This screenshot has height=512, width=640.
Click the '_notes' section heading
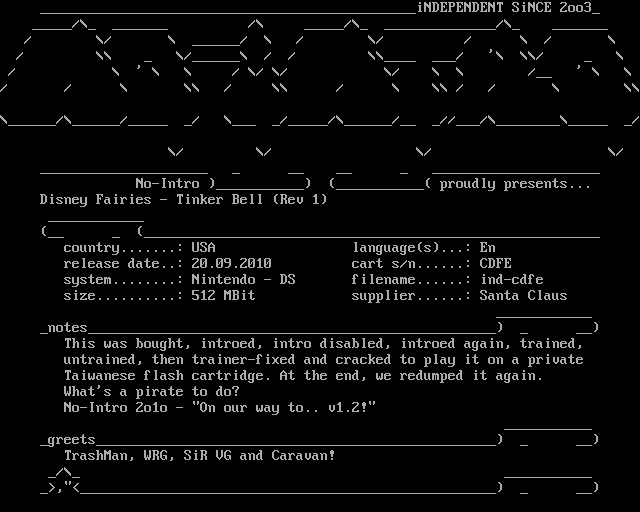[64, 328]
